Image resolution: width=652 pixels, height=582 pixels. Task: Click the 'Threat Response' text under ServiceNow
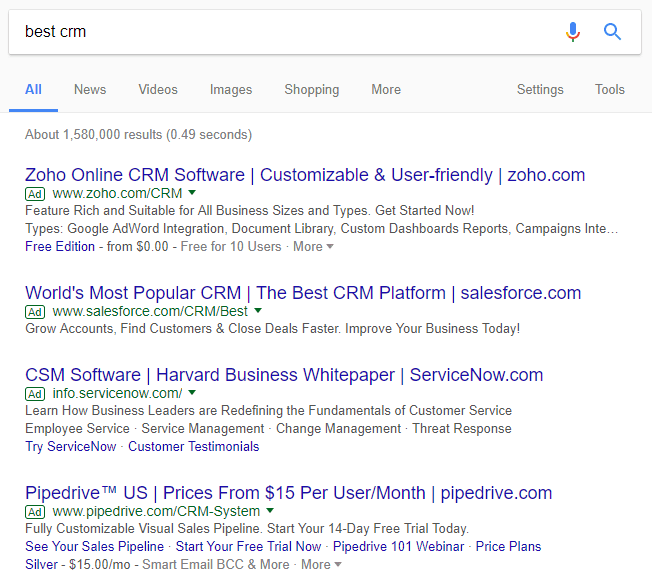coord(462,429)
